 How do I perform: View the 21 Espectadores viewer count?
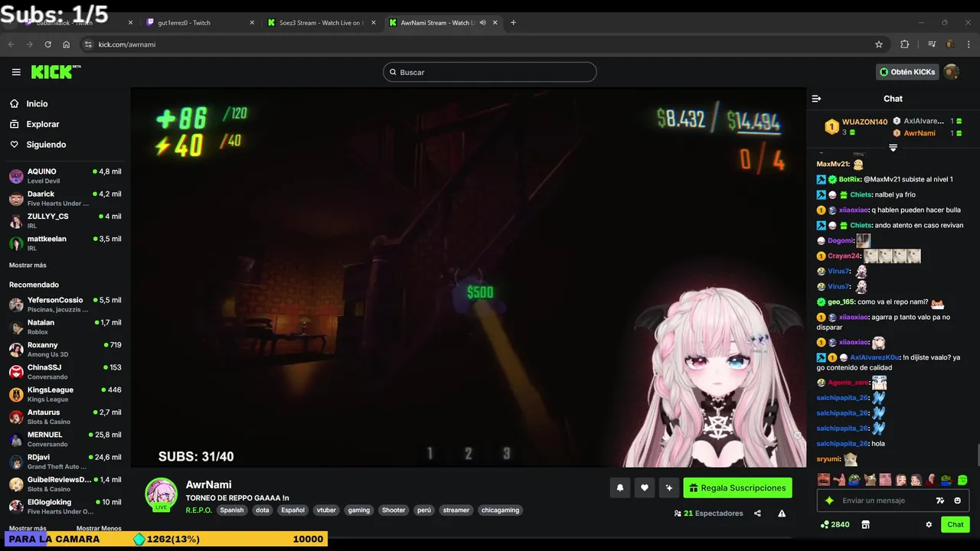[x=708, y=514]
